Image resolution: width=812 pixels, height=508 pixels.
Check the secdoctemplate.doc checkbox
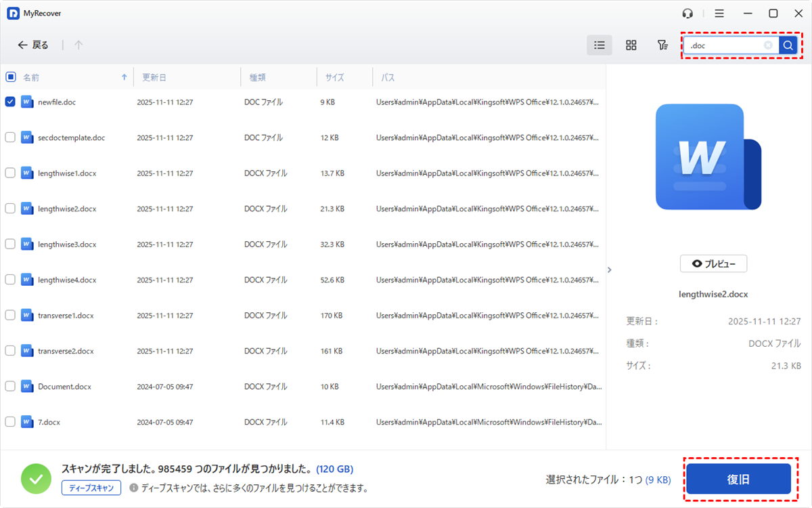click(10, 137)
